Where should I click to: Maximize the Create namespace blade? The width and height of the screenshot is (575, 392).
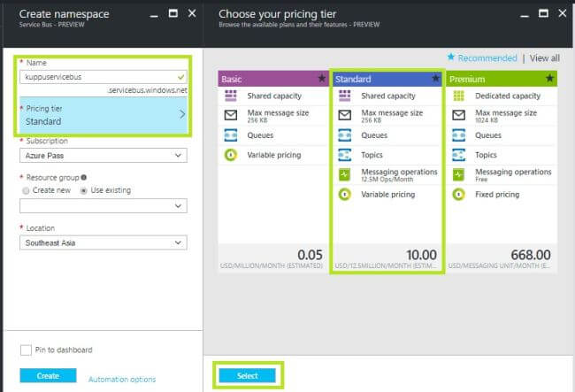[x=173, y=13]
